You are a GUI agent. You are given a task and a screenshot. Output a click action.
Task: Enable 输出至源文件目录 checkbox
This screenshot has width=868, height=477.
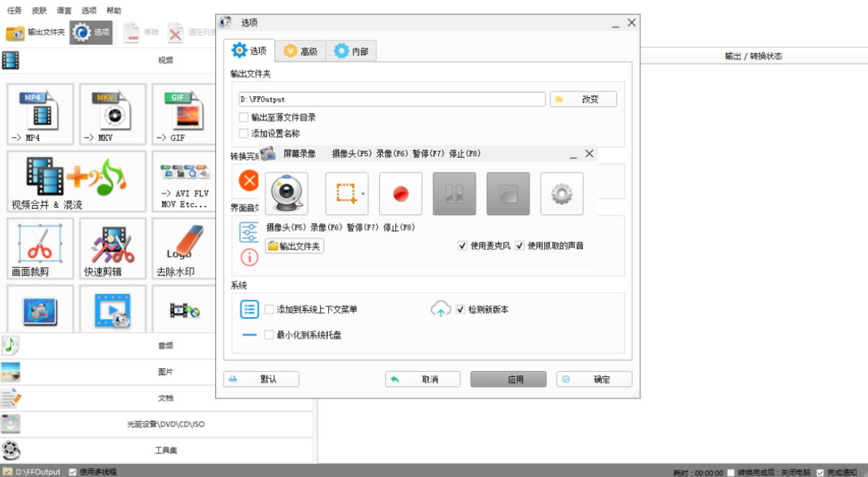[x=243, y=117]
